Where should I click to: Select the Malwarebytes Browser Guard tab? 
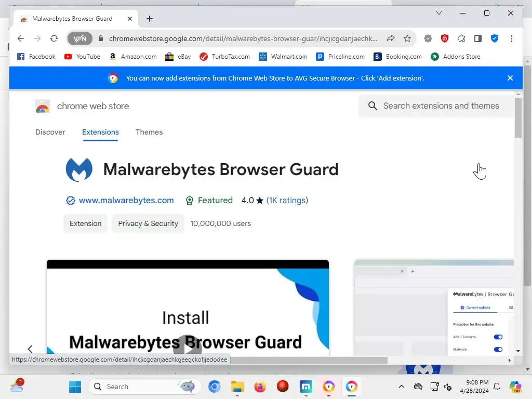(x=76, y=19)
